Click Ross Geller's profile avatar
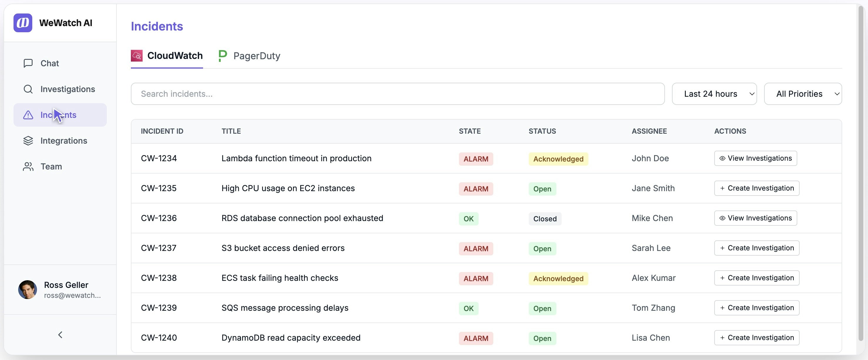Viewport: 868px width, 360px height. tap(28, 290)
